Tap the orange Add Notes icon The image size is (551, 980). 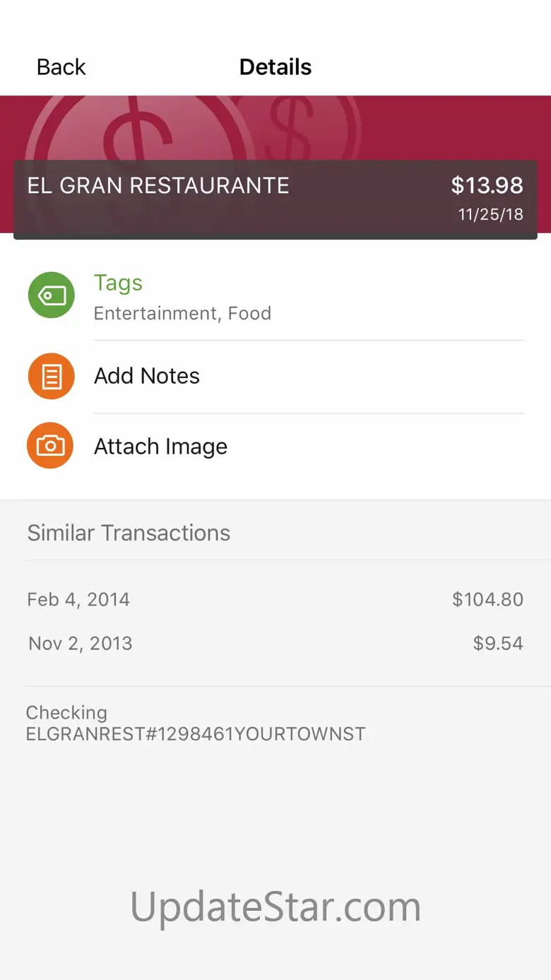[51, 376]
